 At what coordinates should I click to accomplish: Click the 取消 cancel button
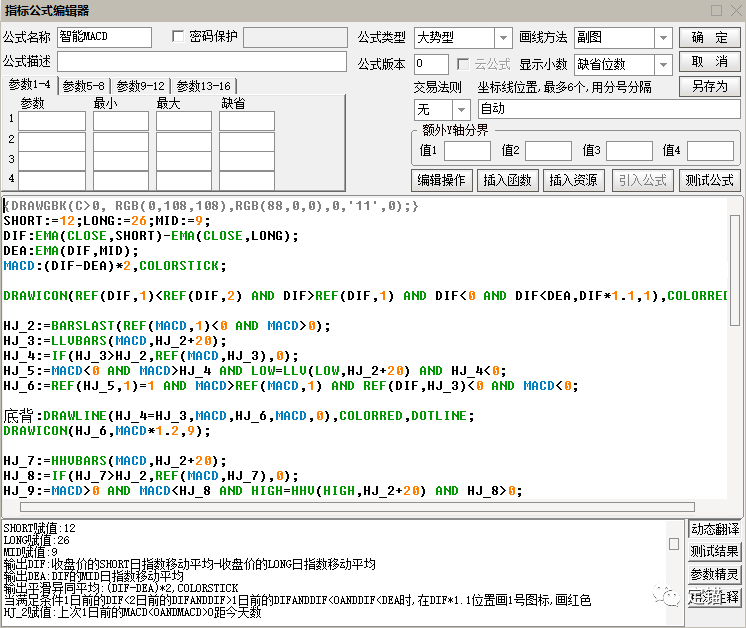[709, 62]
